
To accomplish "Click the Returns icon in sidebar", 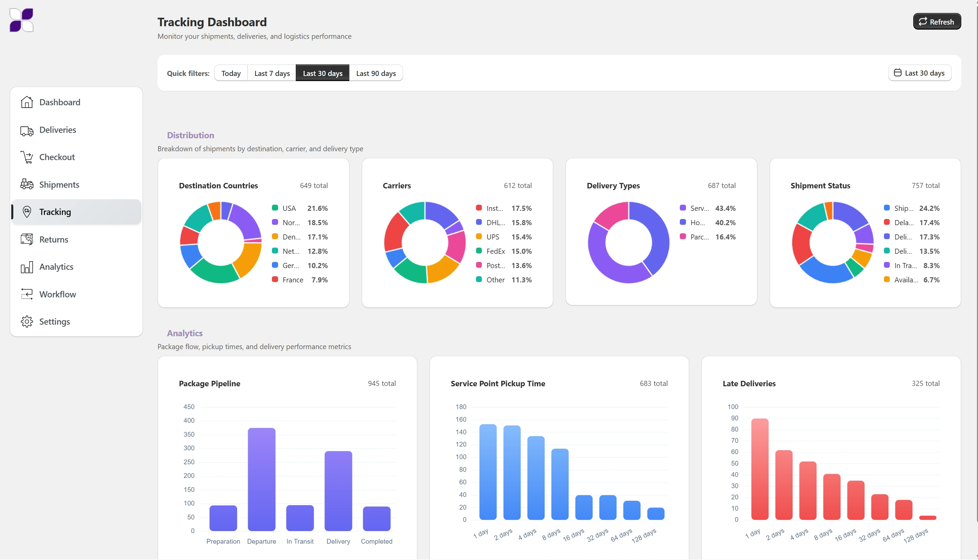I will [27, 239].
